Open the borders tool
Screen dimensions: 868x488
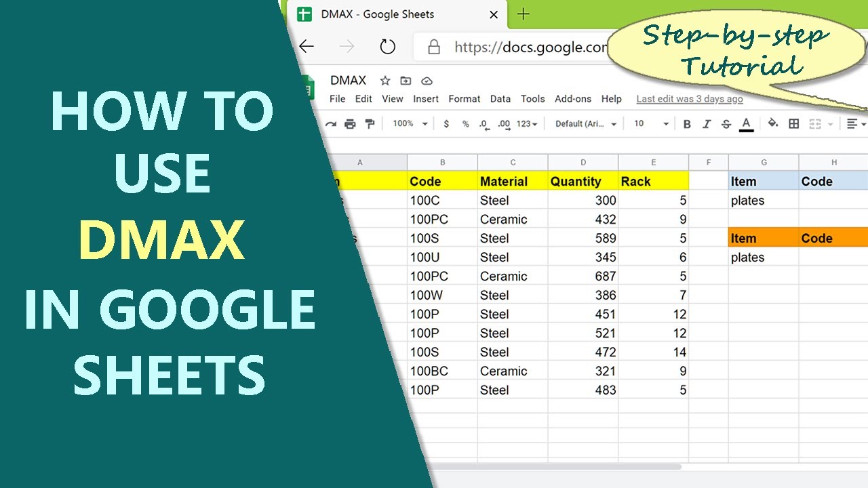[794, 124]
